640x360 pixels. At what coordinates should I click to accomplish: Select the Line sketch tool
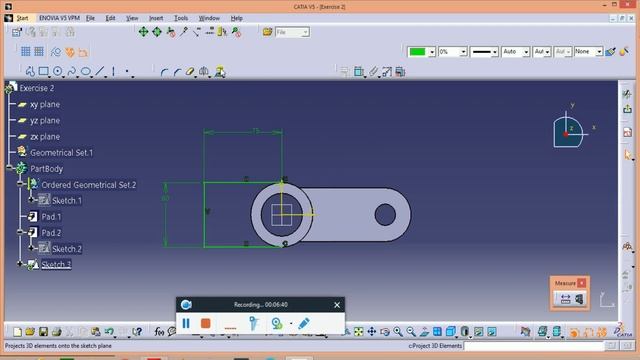point(100,71)
